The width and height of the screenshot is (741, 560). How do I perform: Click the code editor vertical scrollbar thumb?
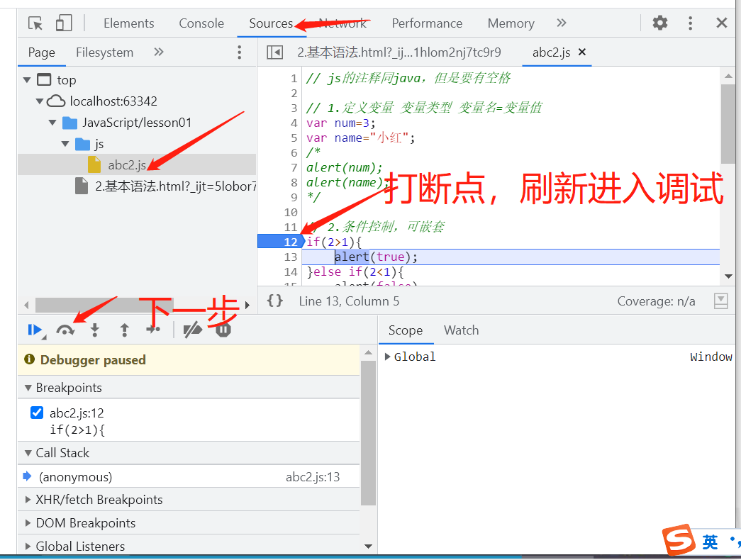pos(728,124)
